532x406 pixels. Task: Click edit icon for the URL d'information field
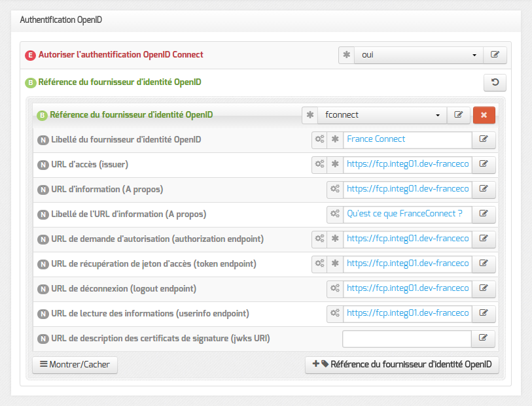click(x=484, y=190)
